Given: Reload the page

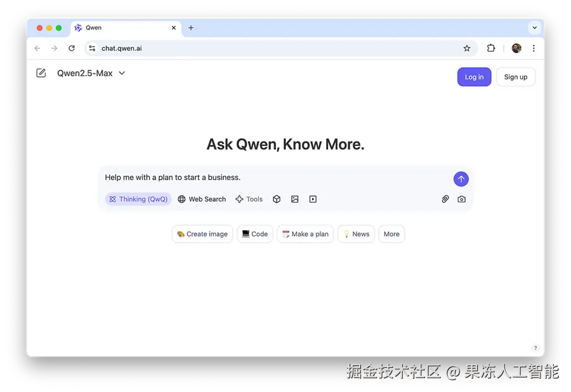Looking at the screenshot, I should click(72, 48).
